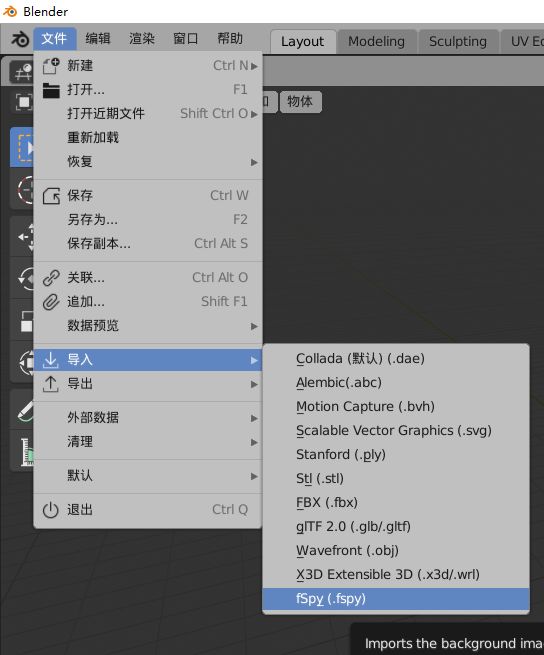Click the editor type icon under the Blender logo
This screenshot has width=544, height=655.
click(22, 72)
